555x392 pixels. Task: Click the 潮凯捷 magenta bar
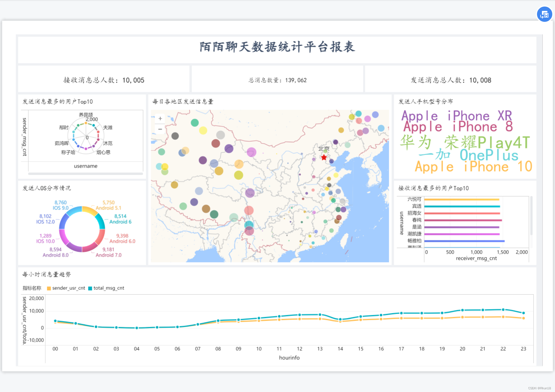tap(462, 234)
